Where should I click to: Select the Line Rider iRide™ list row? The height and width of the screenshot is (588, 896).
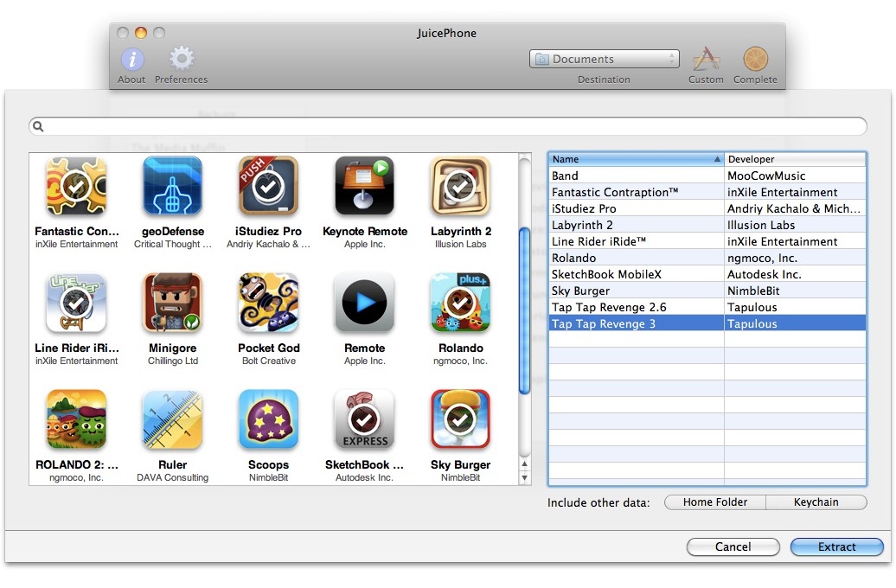pyautogui.click(x=707, y=242)
